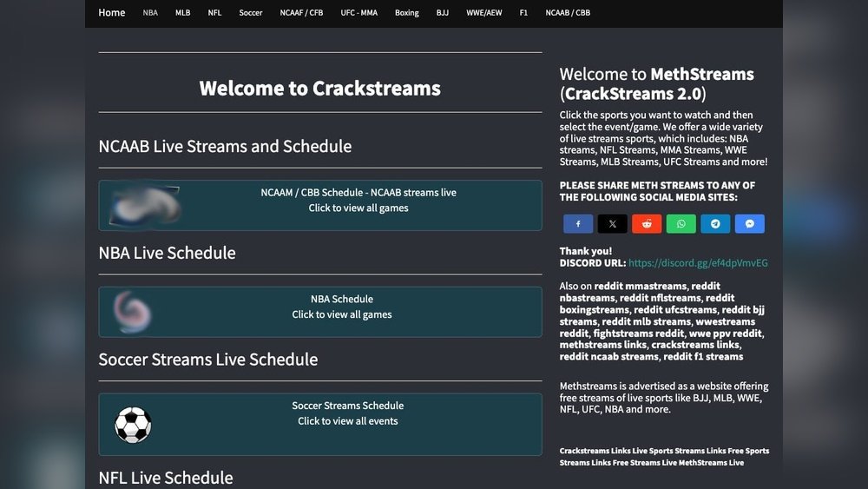Open the NFL page from the navbar
This screenshot has height=489, width=868.
[214, 13]
